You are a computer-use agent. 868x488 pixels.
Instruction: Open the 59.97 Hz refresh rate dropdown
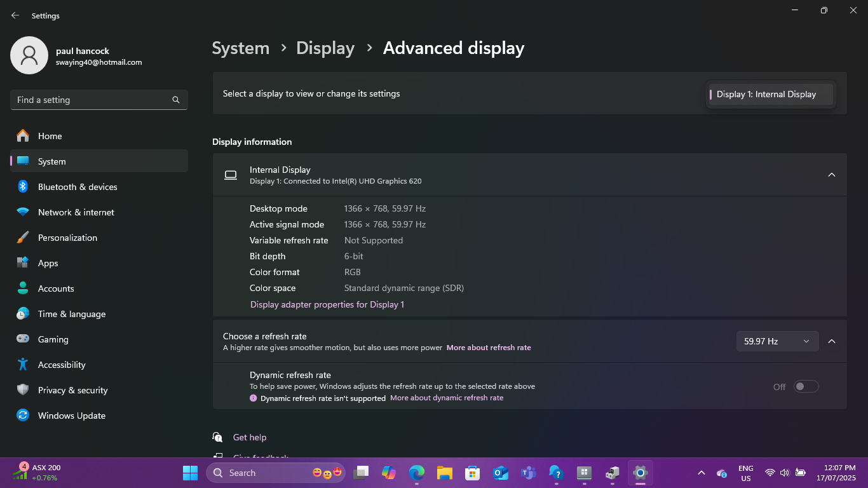778,341
